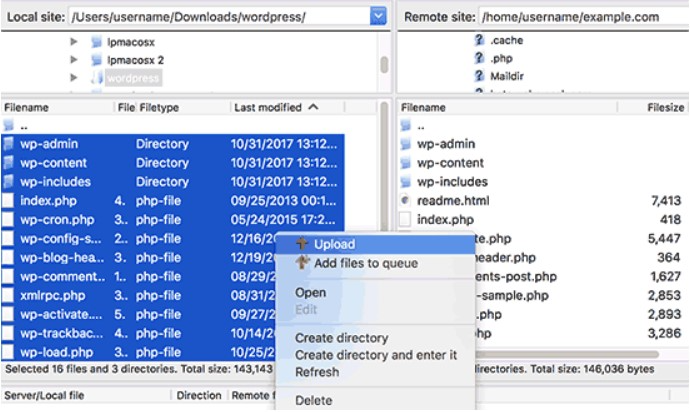Expand the wordpress tree folder

[x=73, y=78]
